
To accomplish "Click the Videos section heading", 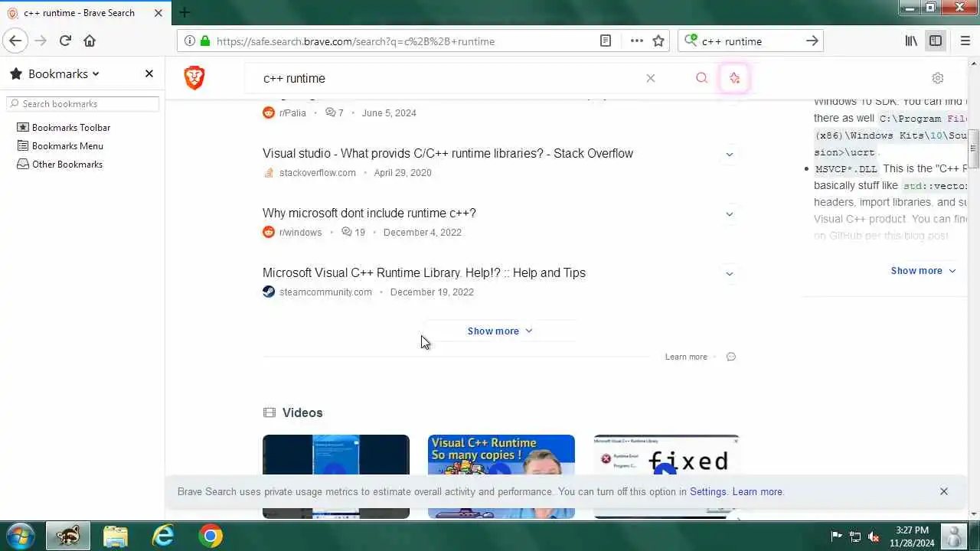I will (x=302, y=412).
